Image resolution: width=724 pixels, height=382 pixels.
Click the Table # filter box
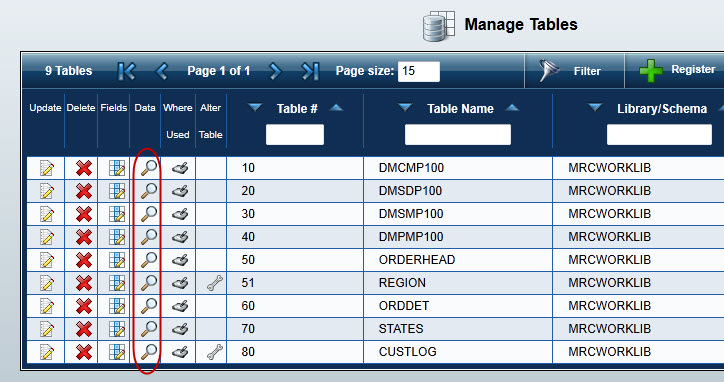coord(295,134)
